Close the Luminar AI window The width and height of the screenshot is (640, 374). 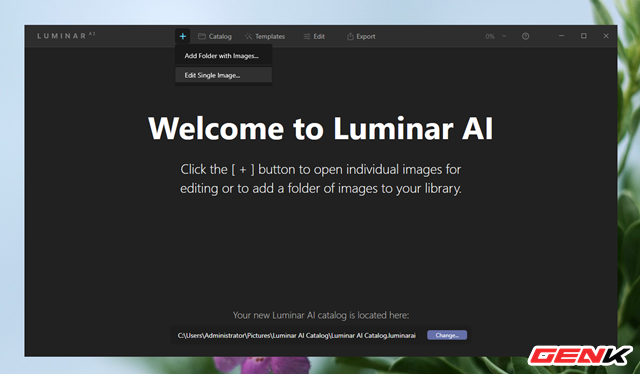[606, 36]
